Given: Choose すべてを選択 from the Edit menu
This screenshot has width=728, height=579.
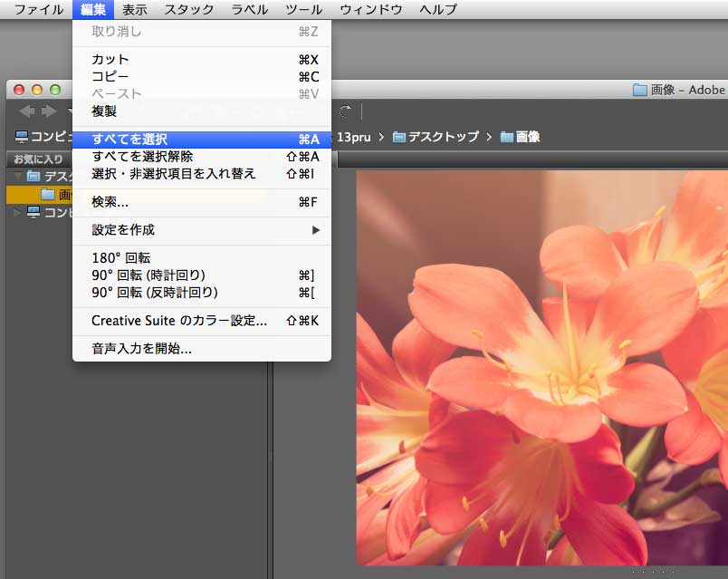Looking at the screenshot, I should coord(201,140).
